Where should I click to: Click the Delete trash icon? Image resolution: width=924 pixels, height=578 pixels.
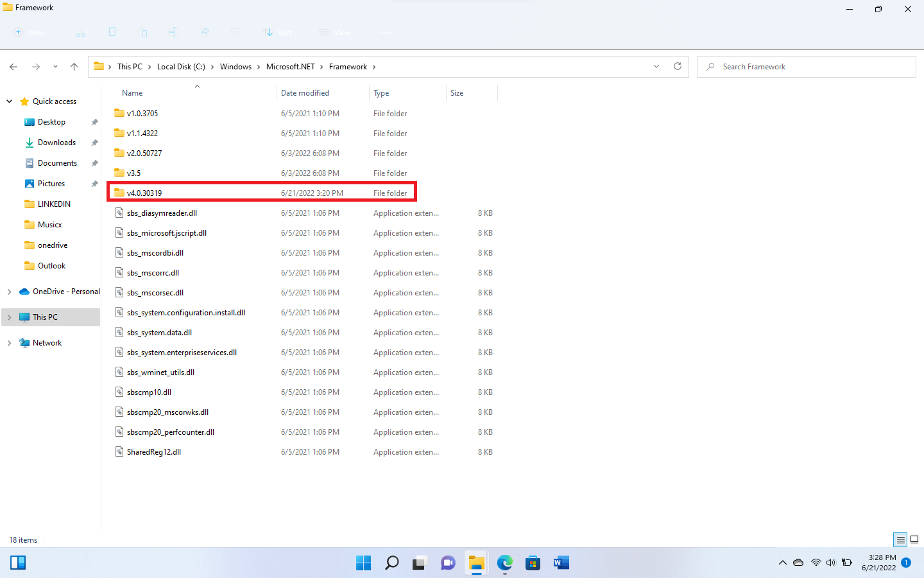coord(235,32)
